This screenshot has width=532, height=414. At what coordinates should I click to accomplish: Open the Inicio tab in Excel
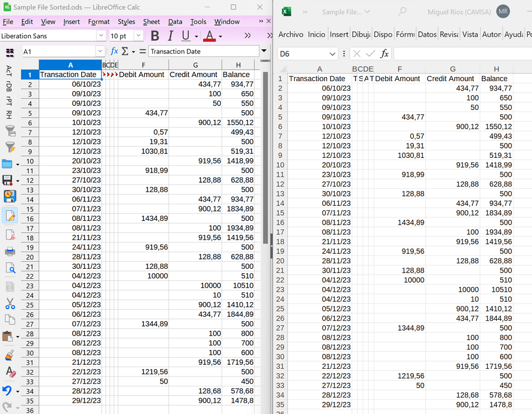[316, 34]
